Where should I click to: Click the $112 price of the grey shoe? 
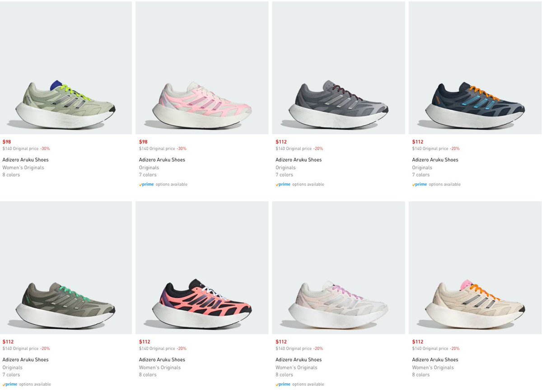281,142
